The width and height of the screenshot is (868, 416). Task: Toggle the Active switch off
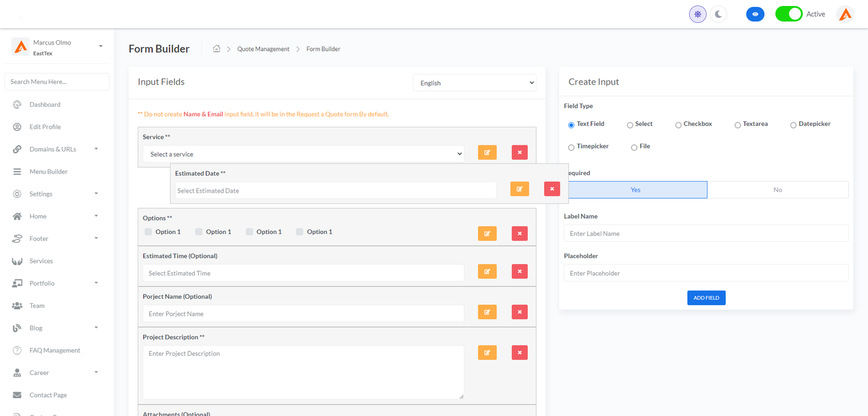pos(788,14)
